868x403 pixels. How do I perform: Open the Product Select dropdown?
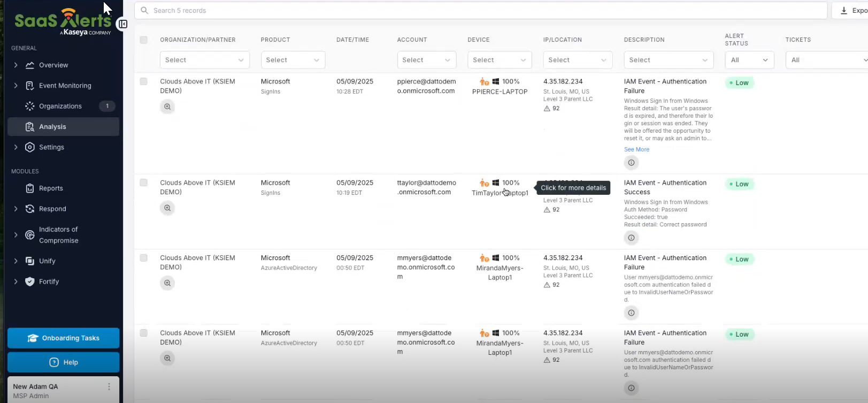click(293, 60)
